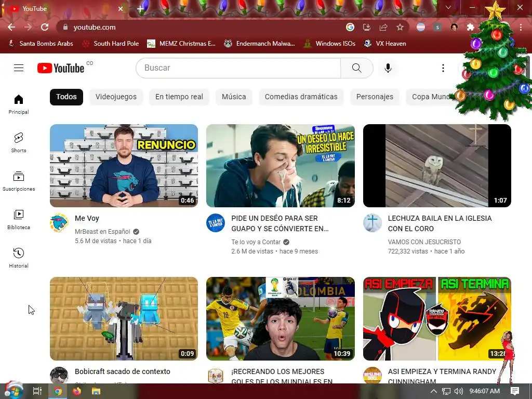Open the MEMZ Christmas bookmark
This screenshot has height=399, width=532.
(x=181, y=44)
